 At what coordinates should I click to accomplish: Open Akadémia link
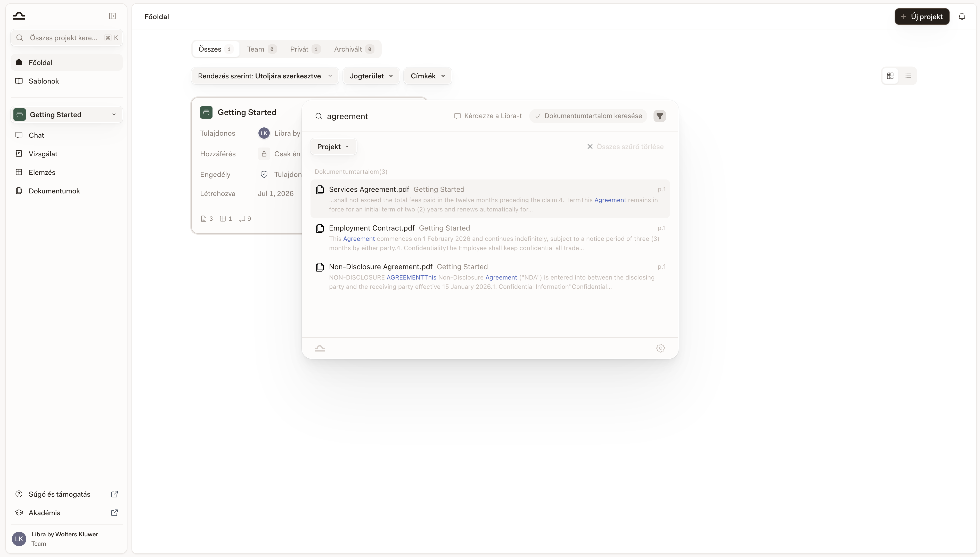(x=67, y=513)
